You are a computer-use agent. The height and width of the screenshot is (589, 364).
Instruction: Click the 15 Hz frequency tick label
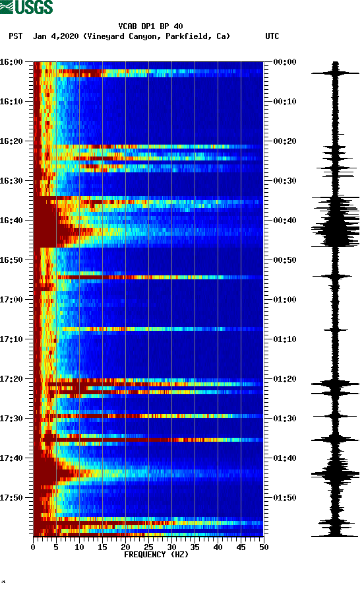[102, 547]
